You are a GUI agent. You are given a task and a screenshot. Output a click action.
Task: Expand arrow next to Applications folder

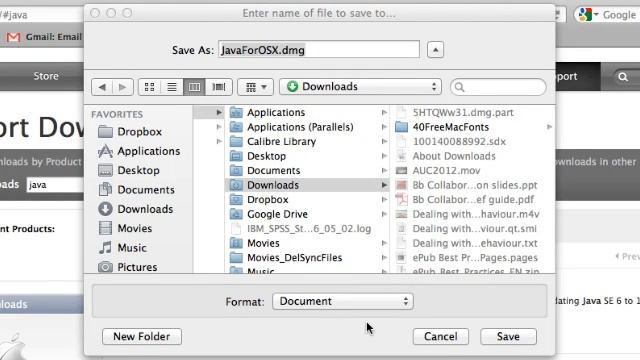click(384, 112)
